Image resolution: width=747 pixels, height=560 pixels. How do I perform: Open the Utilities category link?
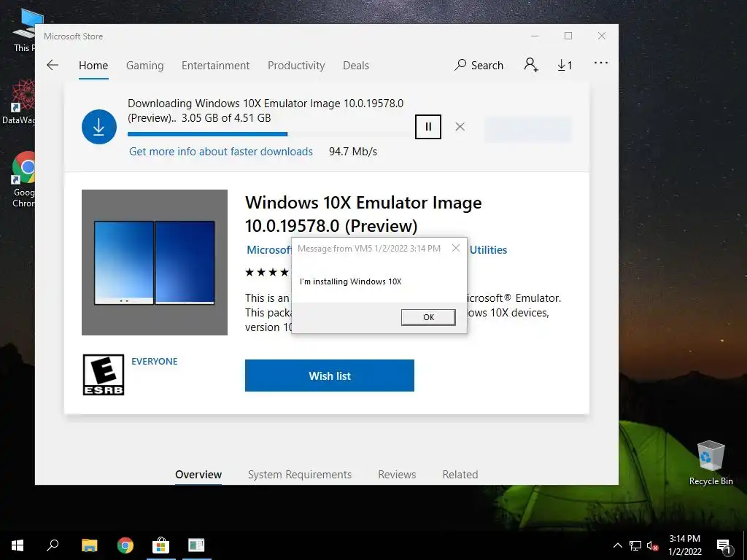click(x=488, y=250)
